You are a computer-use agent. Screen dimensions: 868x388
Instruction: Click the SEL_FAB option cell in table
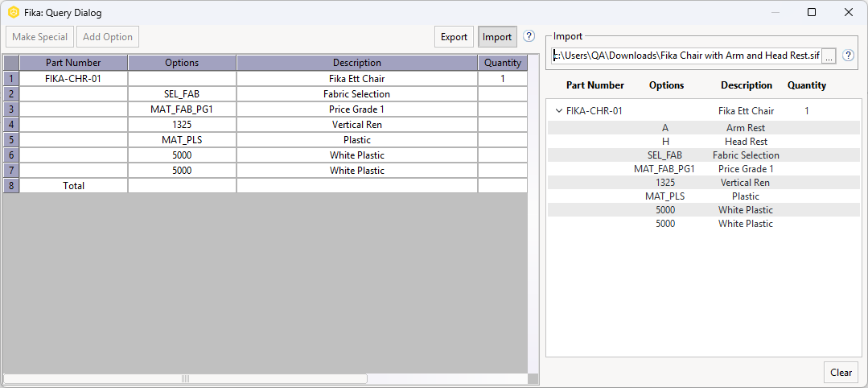182,94
